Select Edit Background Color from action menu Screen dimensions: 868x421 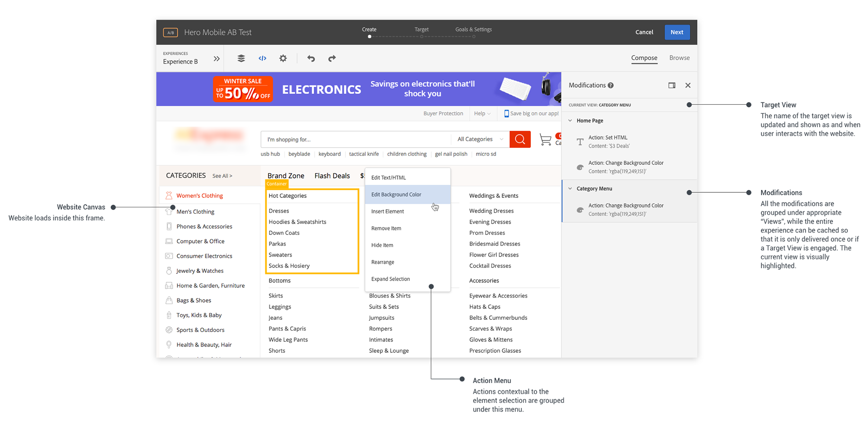click(x=396, y=194)
